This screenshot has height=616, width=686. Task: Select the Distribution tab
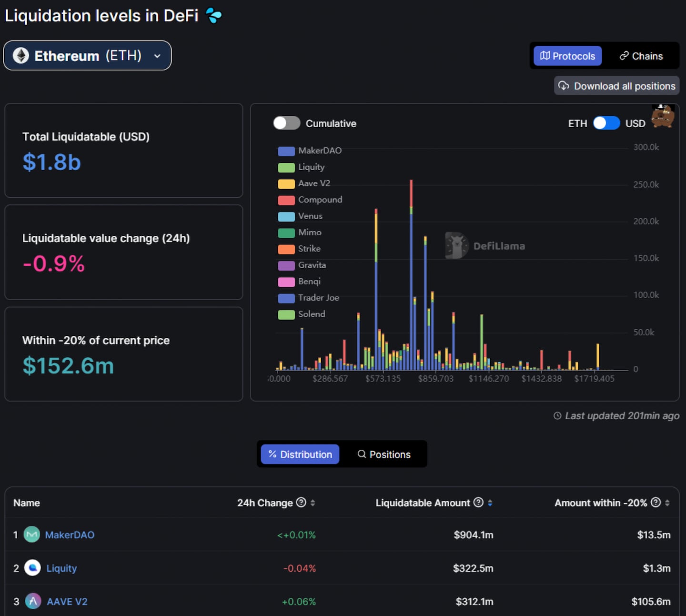(300, 454)
